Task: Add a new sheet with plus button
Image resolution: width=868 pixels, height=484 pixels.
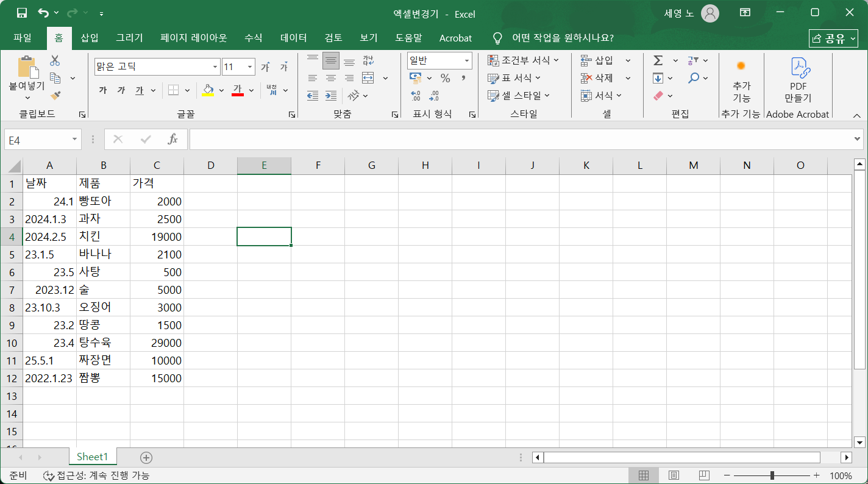Action: [x=146, y=457]
